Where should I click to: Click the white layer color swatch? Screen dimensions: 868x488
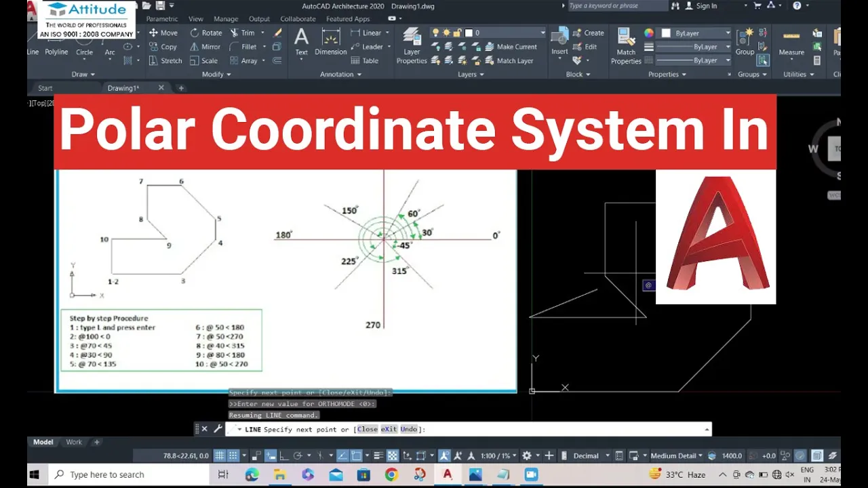click(x=468, y=33)
